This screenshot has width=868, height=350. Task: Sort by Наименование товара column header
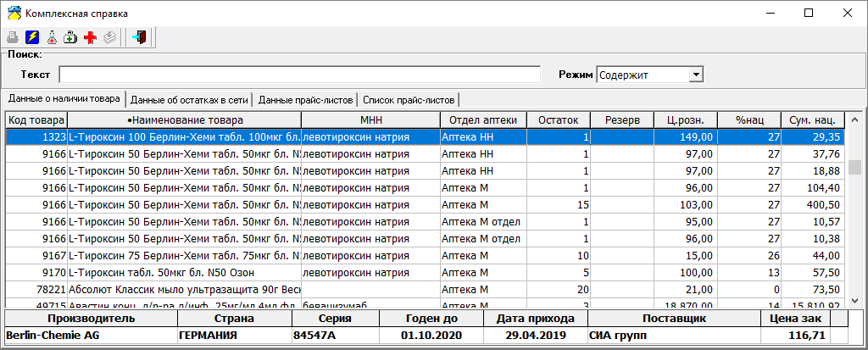point(184,120)
